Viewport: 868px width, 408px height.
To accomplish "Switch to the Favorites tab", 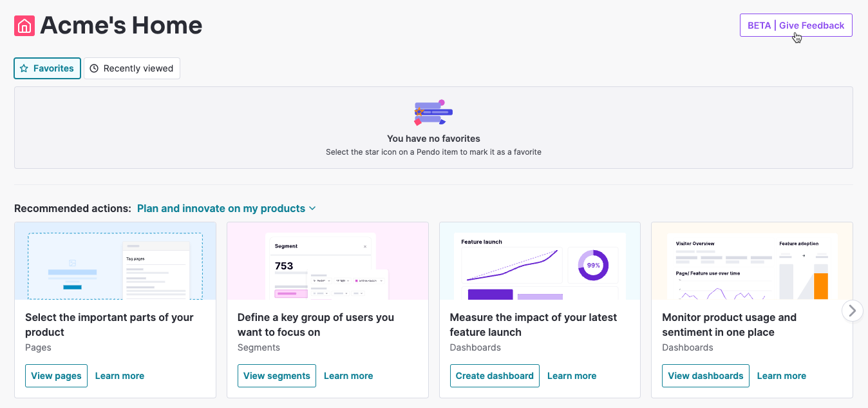I will coord(47,68).
